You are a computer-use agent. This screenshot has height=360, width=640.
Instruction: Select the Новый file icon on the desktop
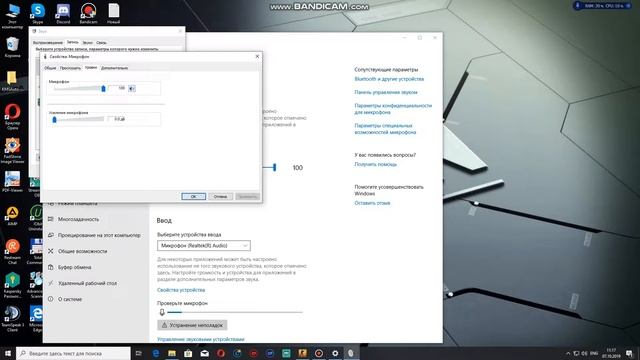[113, 13]
